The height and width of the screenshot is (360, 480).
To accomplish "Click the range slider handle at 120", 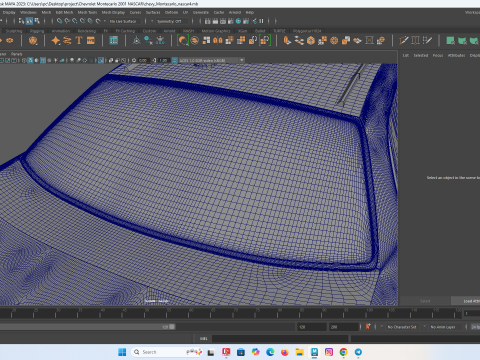I will (x=172, y=327).
